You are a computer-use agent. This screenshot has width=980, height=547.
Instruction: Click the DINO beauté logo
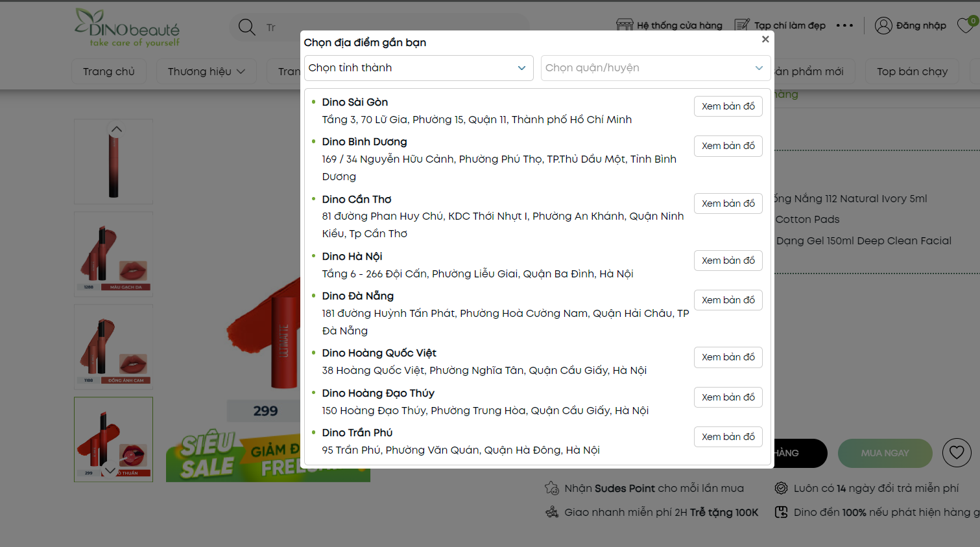[x=127, y=28]
